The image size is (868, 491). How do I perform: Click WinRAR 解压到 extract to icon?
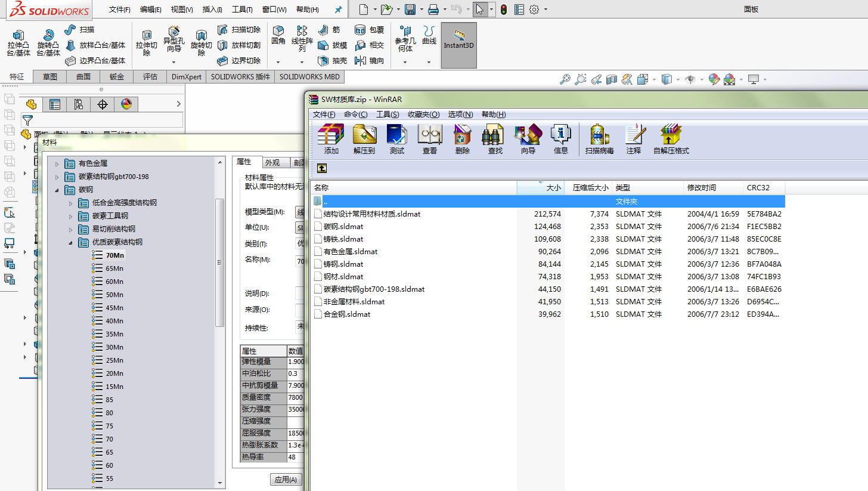coord(364,140)
